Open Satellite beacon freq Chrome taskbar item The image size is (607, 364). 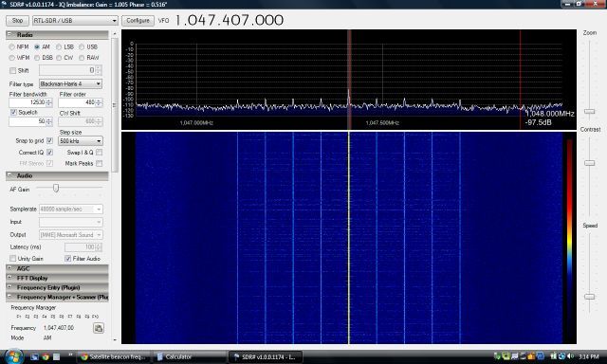(x=114, y=356)
